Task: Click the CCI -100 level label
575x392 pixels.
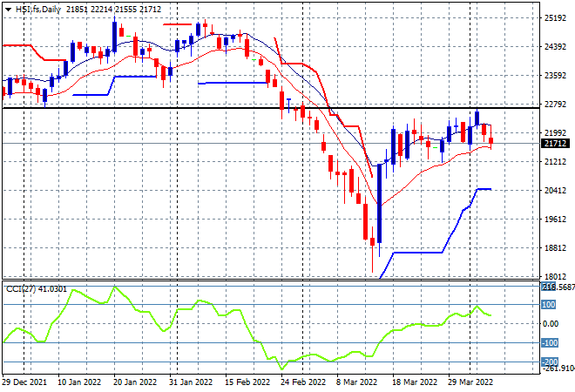Action: (550, 343)
